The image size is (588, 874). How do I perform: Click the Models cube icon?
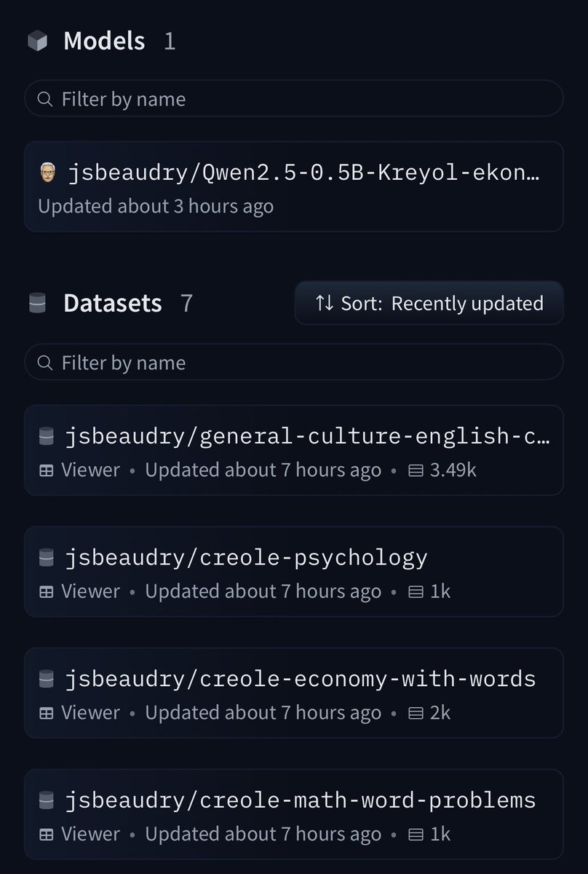coord(37,42)
